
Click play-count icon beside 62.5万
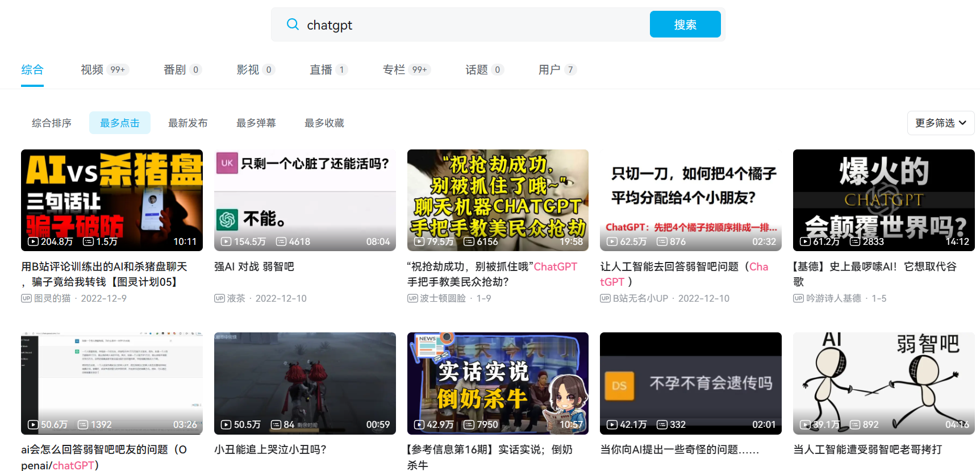[612, 241]
